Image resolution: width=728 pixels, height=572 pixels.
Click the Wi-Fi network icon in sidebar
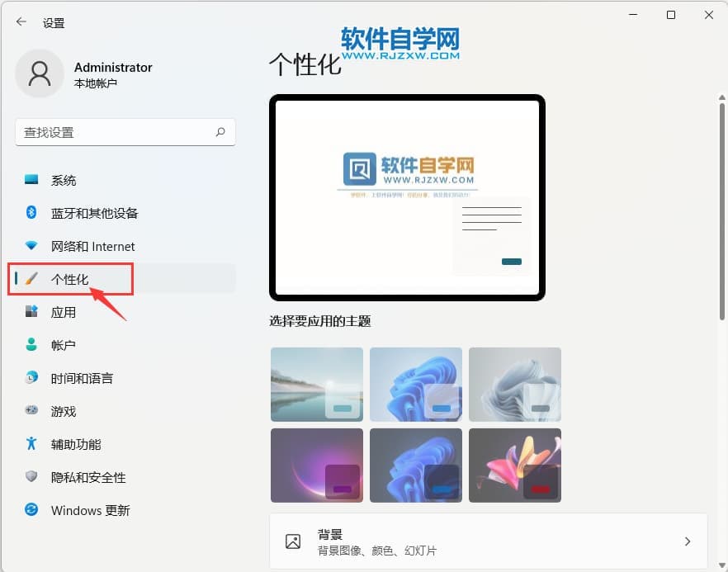point(31,246)
